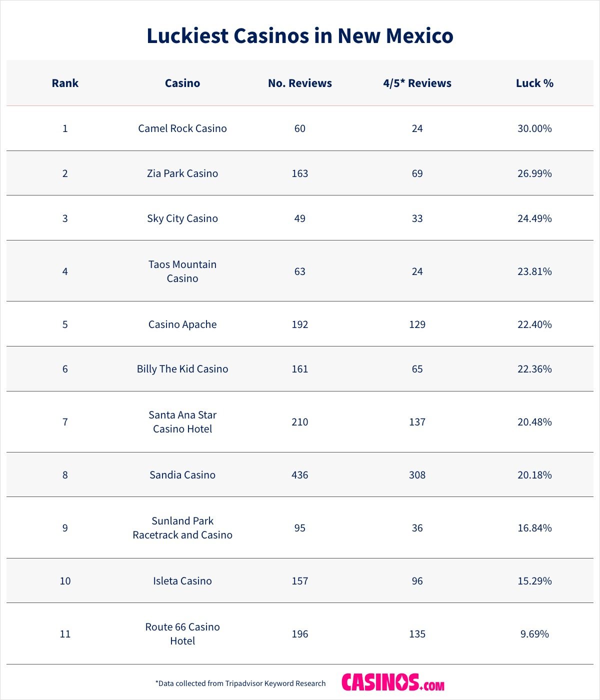Image resolution: width=600 pixels, height=700 pixels.
Task: Click the No. Reviews column header
Action: [x=300, y=83]
